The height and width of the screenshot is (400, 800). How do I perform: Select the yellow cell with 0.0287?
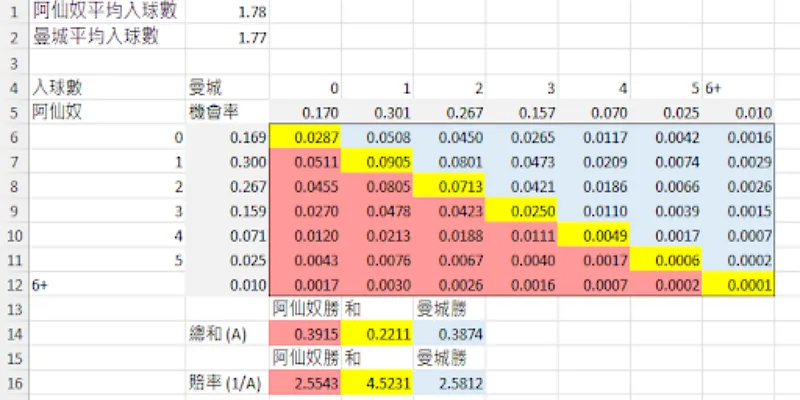[x=305, y=138]
